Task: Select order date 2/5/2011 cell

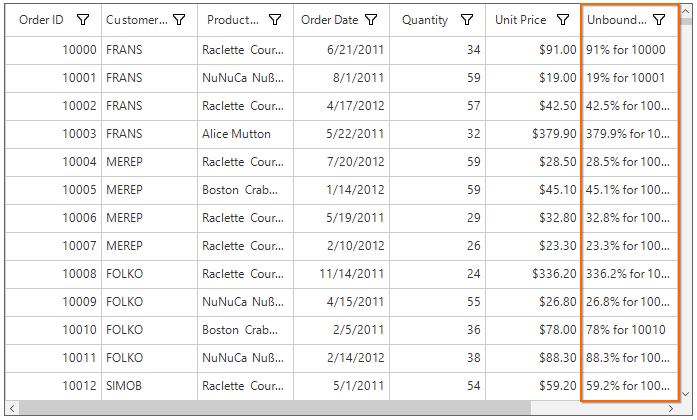Action: point(341,330)
